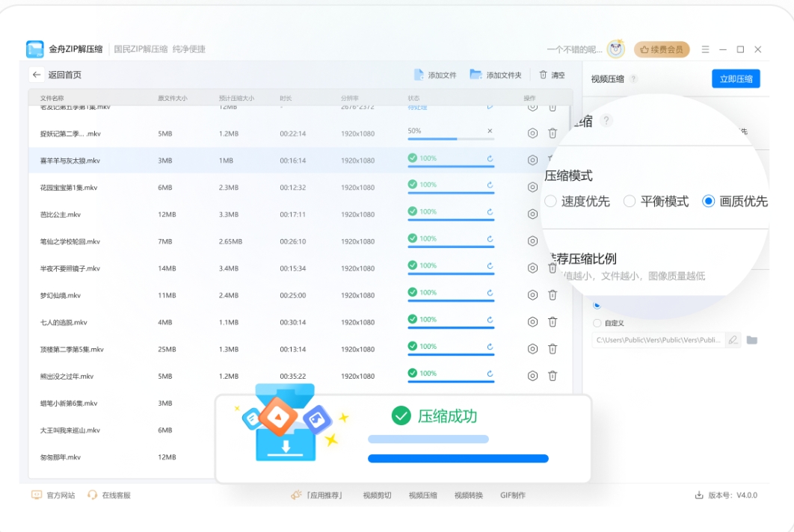This screenshot has width=794, height=532.
Task: Click the 立即压缩 compress now button
Action: coord(736,78)
